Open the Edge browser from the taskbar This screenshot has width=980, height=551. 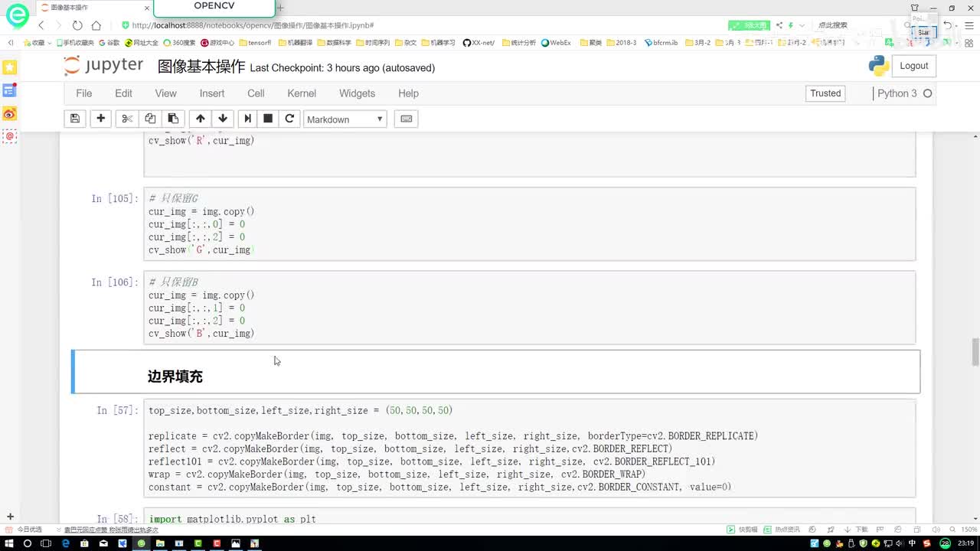point(65,543)
